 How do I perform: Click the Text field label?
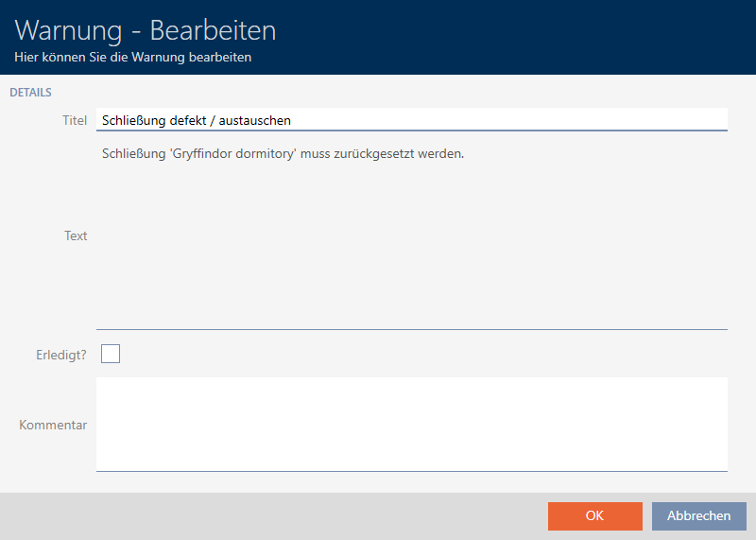point(76,235)
